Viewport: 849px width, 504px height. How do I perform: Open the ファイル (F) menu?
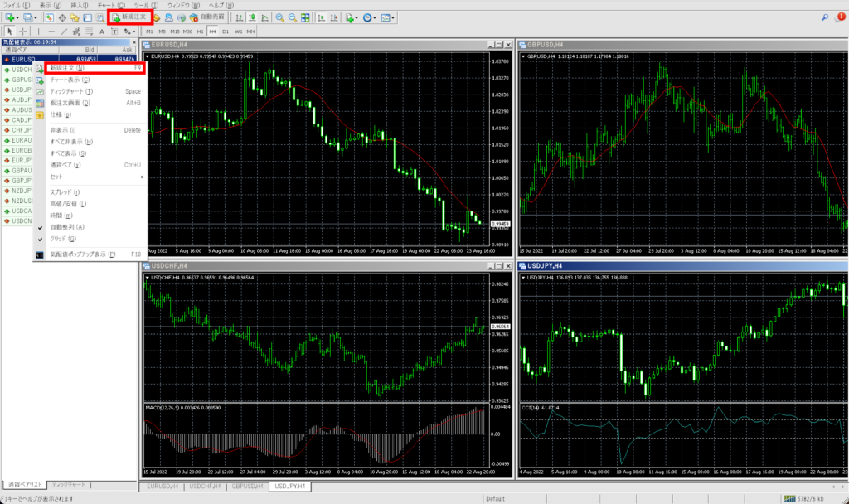click(17, 6)
